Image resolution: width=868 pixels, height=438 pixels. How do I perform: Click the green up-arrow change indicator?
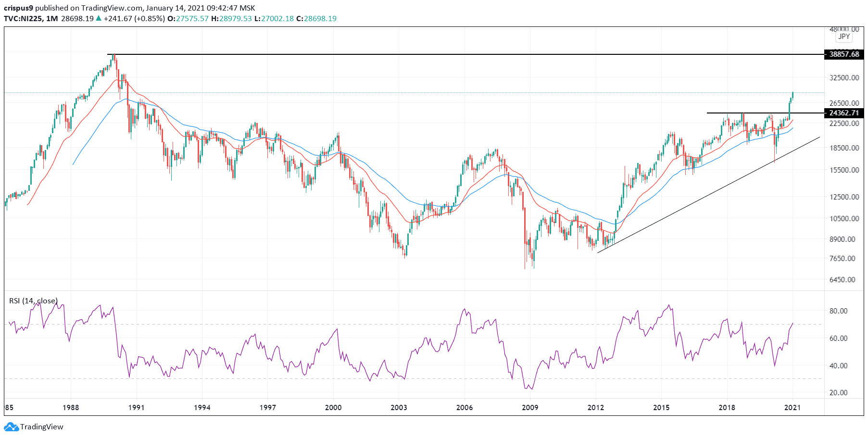click(x=99, y=19)
